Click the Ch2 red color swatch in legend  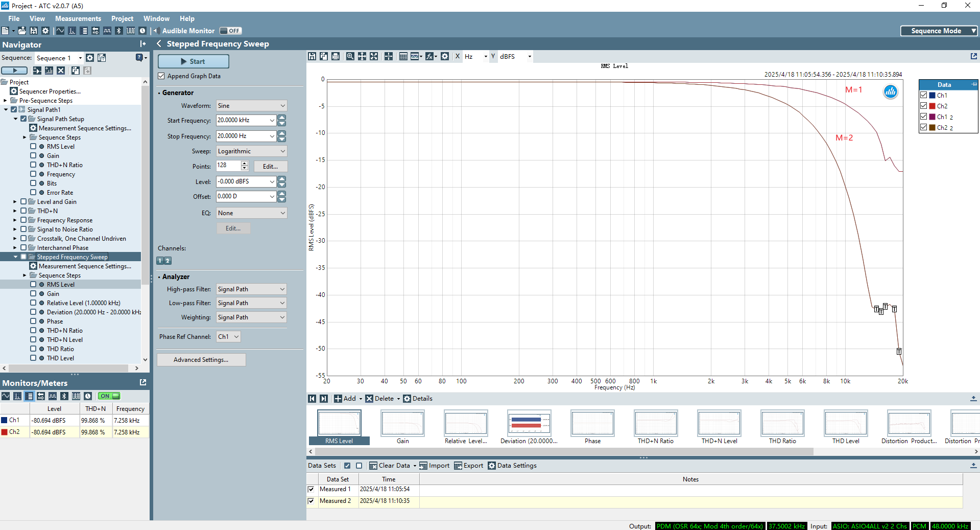point(933,106)
